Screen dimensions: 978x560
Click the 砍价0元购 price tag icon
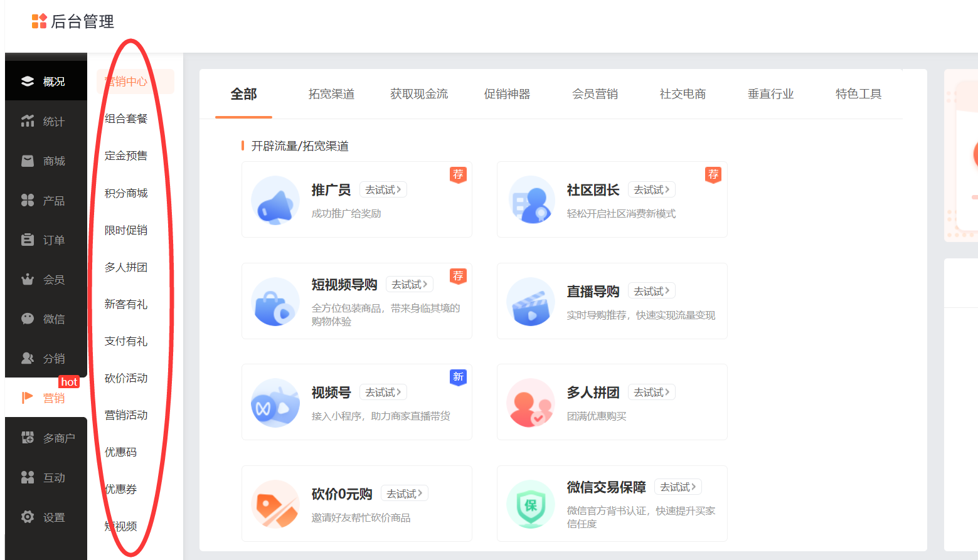[275, 504]
